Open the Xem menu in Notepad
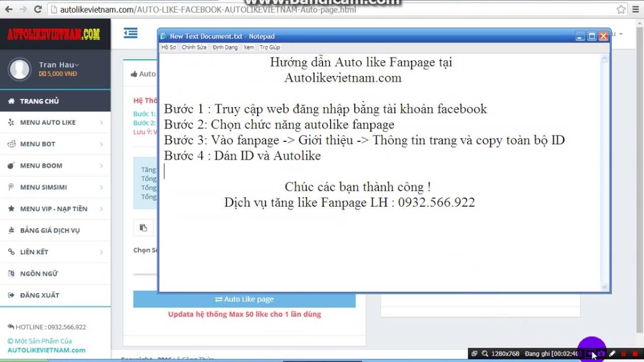 pyautogui.click(x=249, y=47)
